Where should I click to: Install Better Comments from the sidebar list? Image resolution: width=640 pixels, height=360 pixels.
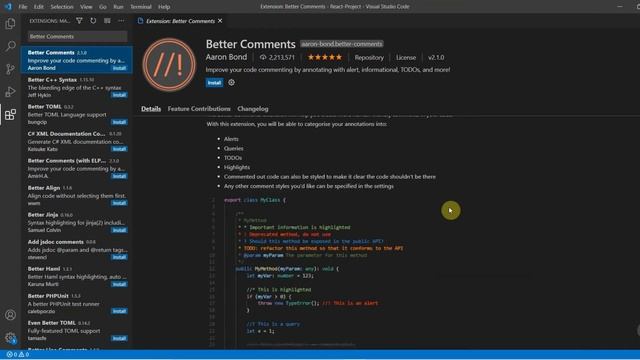pyautogui.click(x=119, y=68)
